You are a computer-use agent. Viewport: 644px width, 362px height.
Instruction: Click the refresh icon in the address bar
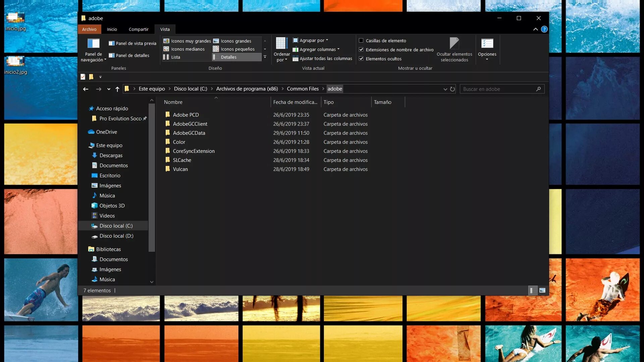pyautogui.click(x=452, y=89)
